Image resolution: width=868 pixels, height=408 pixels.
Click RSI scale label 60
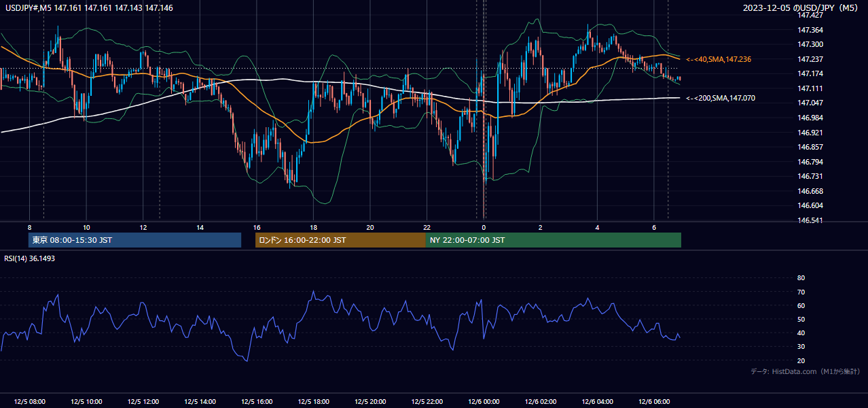[x=801, y=305]
